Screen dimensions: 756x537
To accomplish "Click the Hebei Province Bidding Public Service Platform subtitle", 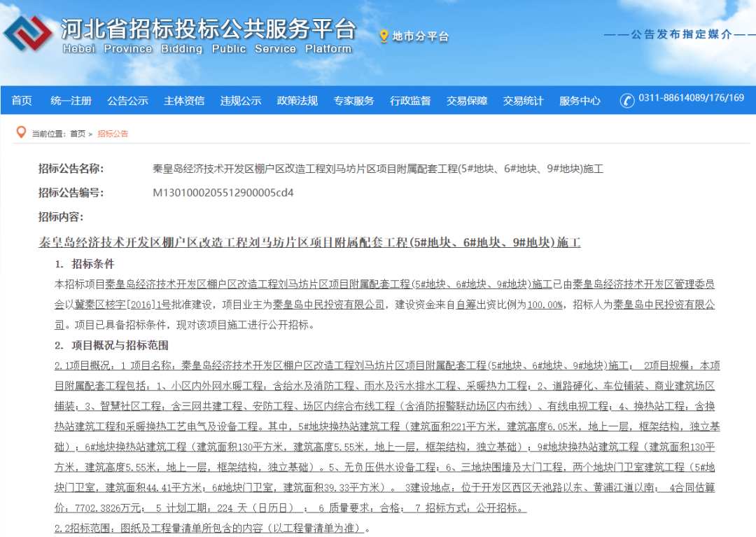I will [x=207, y=49].
